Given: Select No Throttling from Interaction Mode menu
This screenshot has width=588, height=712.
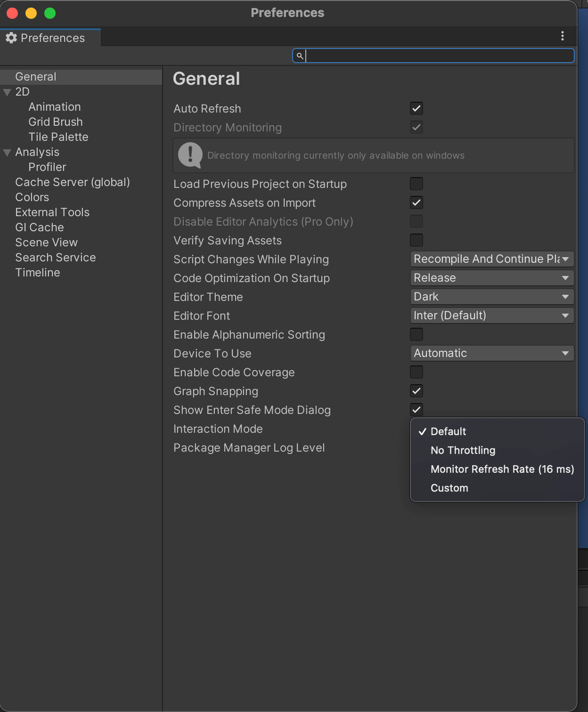Looking at the screenshot, I should pos(462,450).
